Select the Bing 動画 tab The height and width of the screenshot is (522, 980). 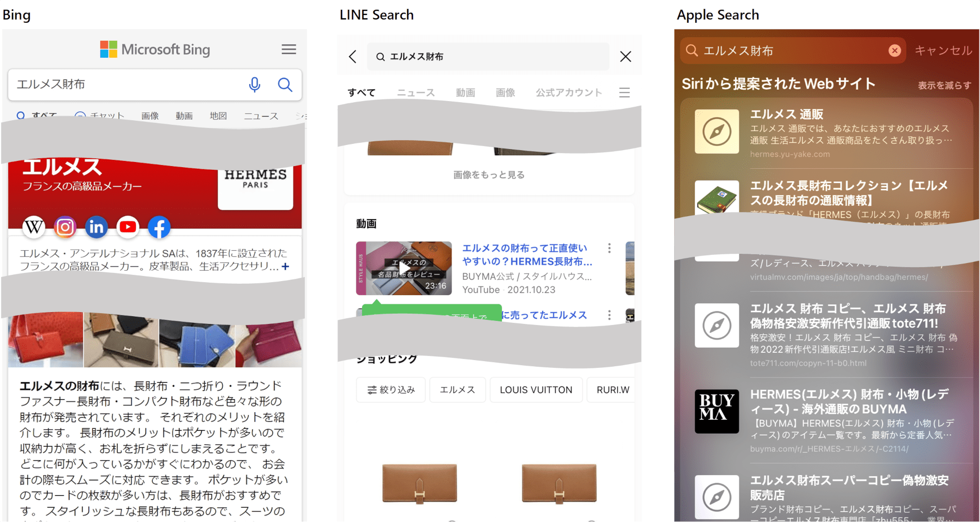click(184, 116)
